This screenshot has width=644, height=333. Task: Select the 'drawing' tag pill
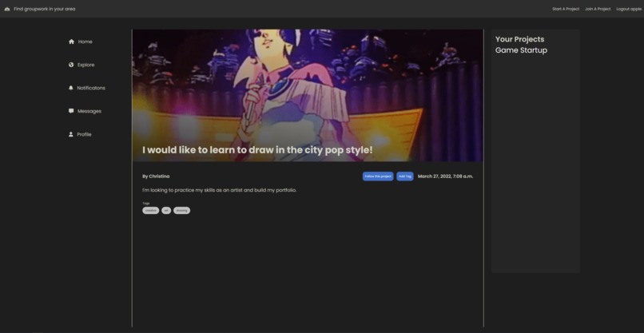pyautogui.click(x=181, y=210)
